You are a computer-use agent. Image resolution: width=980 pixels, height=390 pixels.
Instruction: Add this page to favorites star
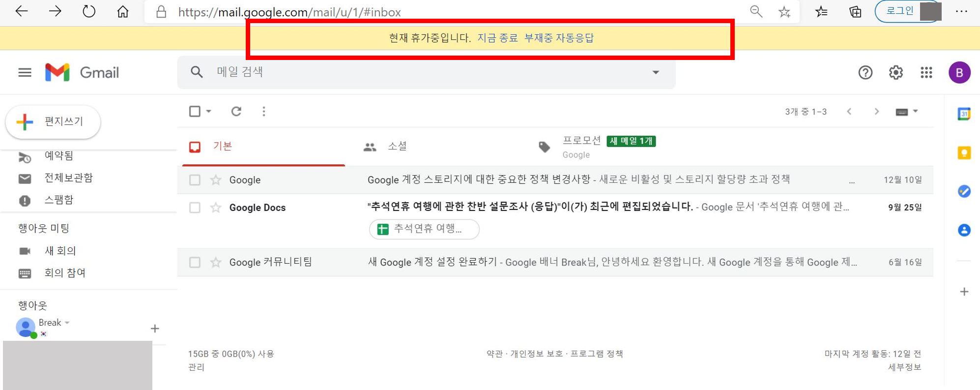point(784,12)
